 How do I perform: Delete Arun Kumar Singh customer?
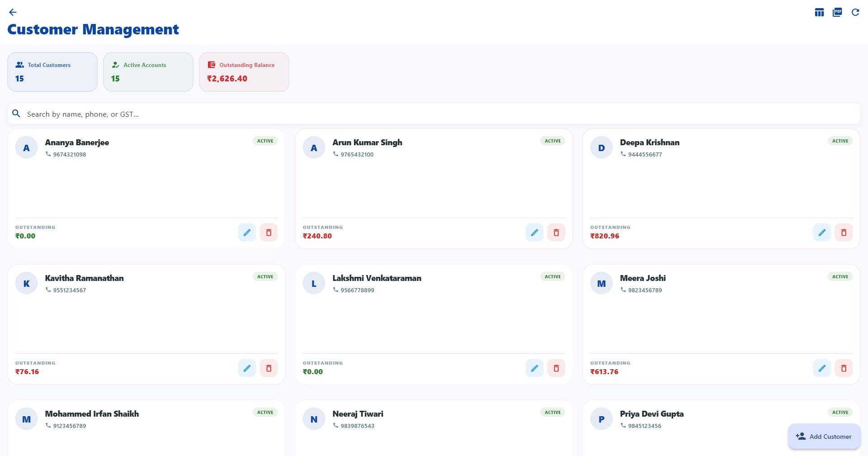click(x=556, y=233)
